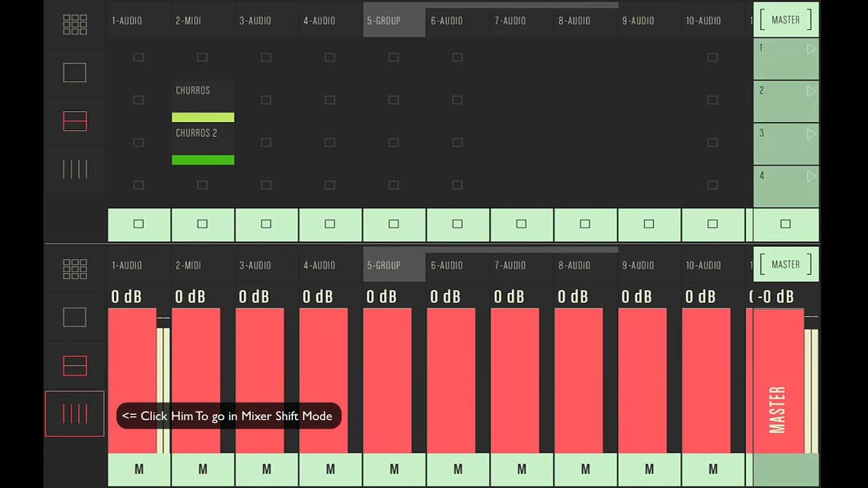868x488 pixels.
Task: Launch the CHURROS clip
Action: pos(203,102)
